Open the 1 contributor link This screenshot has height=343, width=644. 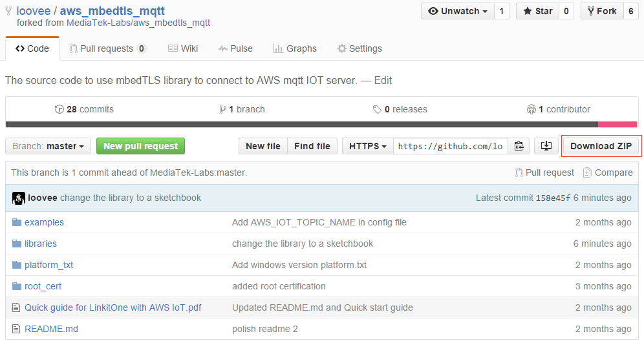(558, 110)
